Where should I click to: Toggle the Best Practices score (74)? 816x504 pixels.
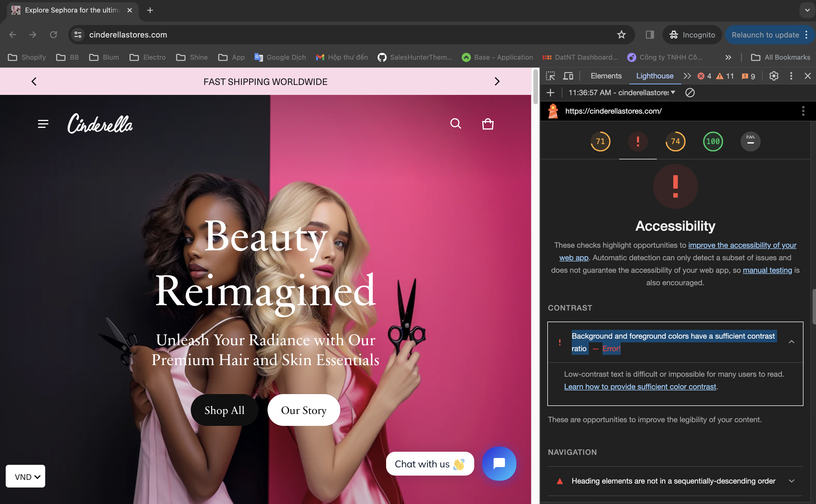coord(675,141)
